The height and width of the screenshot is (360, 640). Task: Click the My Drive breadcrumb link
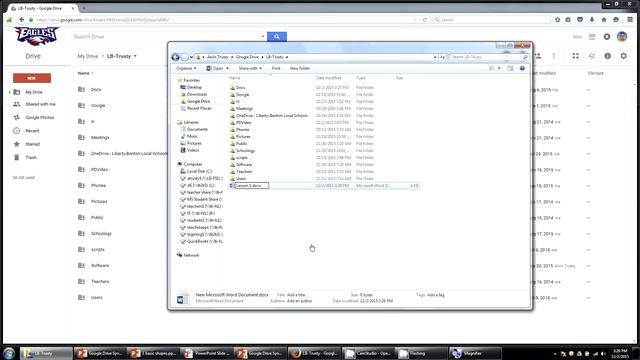tap(88, 56)
